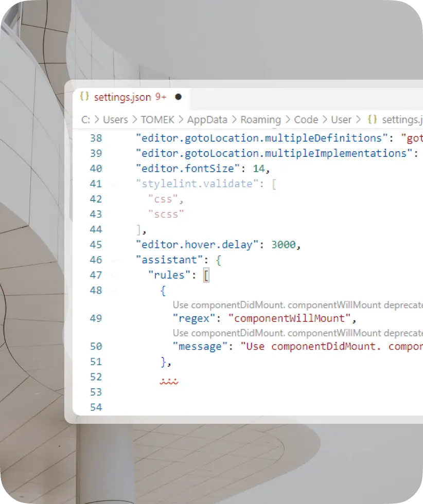This screenshot has width=423, height=504.
Task: Collapse the stylelint.validate array on line 41
Action: click(114, 184)
